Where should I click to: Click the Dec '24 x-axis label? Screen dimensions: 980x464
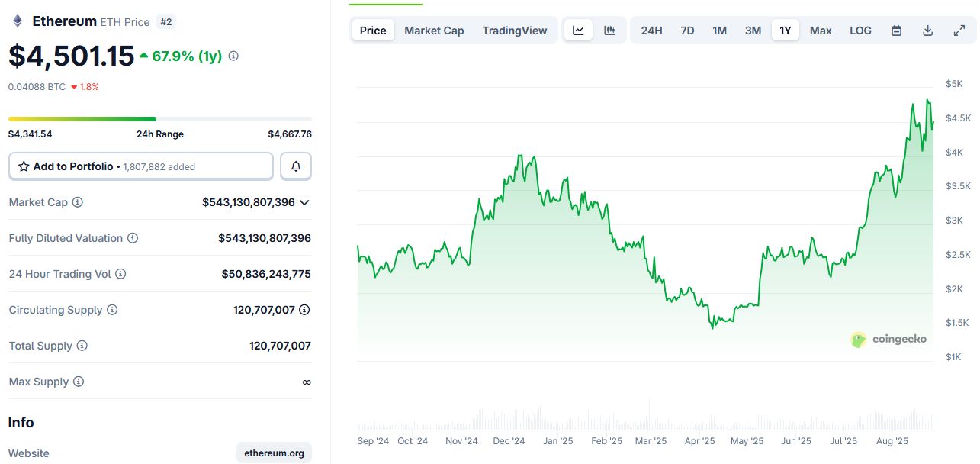tap(509, 441)
